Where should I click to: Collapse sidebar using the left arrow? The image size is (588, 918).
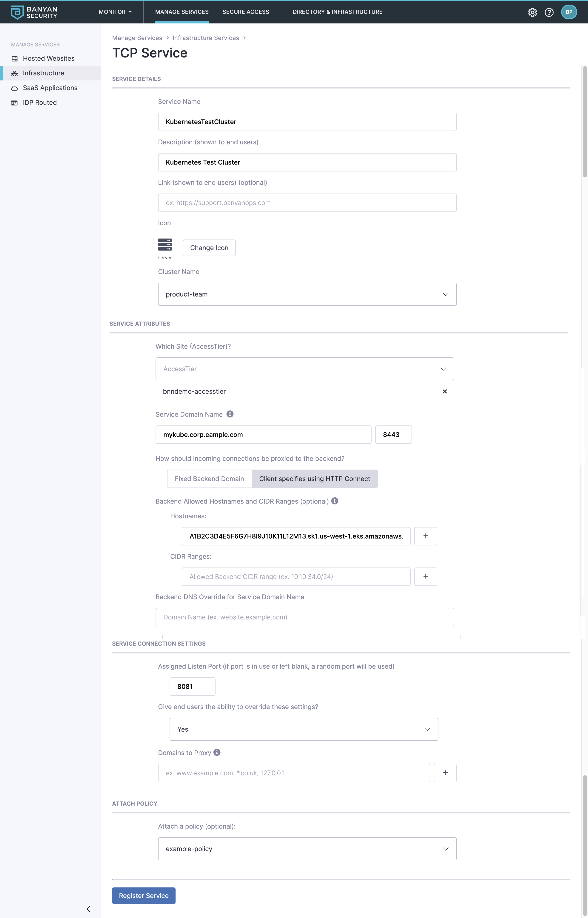point(90,909)
